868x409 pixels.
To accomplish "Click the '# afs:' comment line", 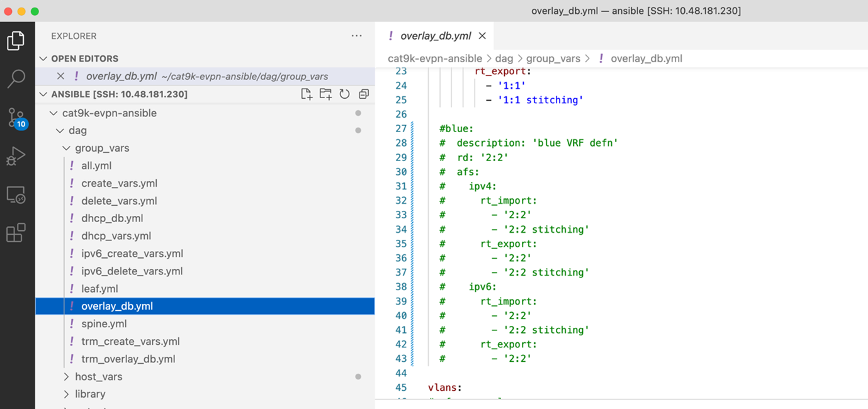I will [459, 172].
